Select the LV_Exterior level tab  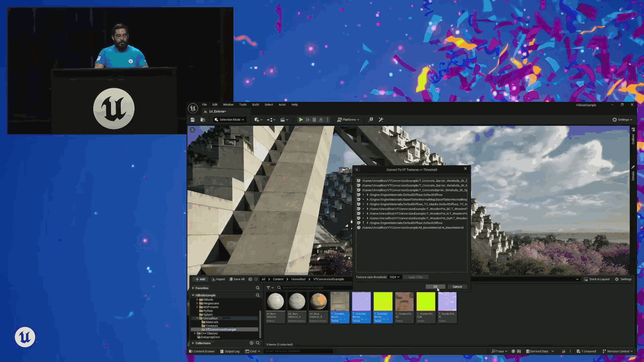coord(217,111)
